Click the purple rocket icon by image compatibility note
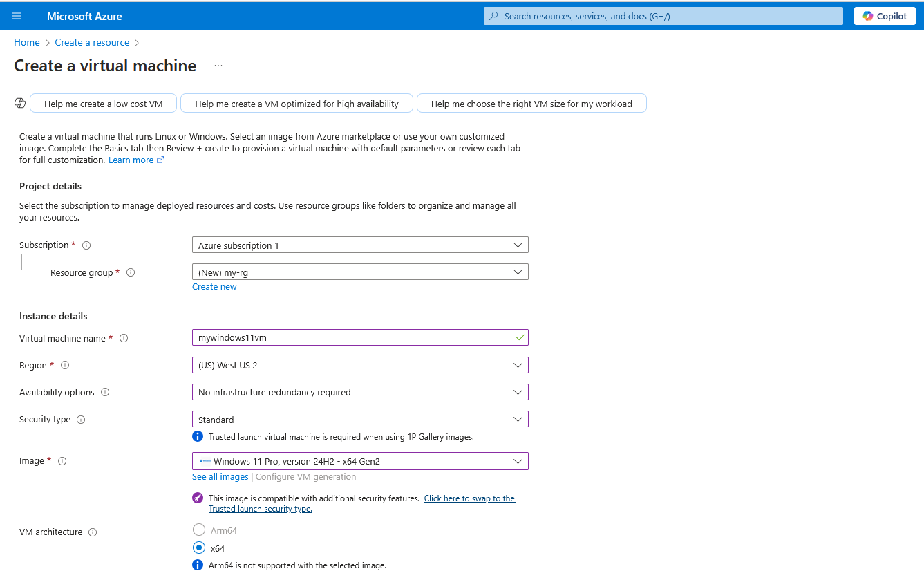 point(198,498)
